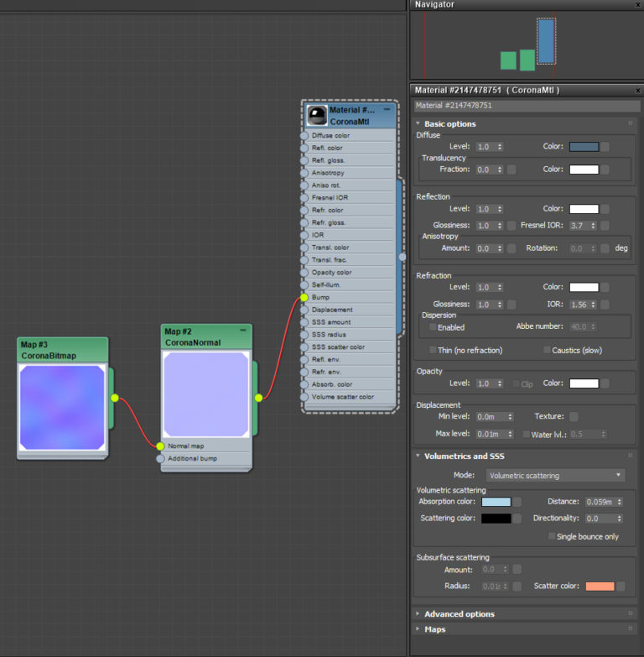The width and height of the screenshot is (644, 657).
Task: Click the Displacement Texture map button
Action: (x=574, y=416)
